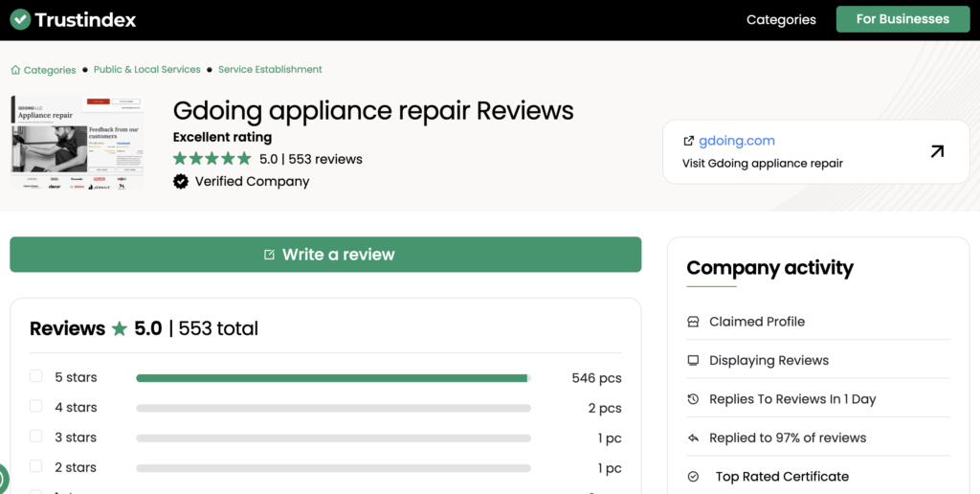Open the Service Establishment breadcrumb link

click(x=270, y=70)
